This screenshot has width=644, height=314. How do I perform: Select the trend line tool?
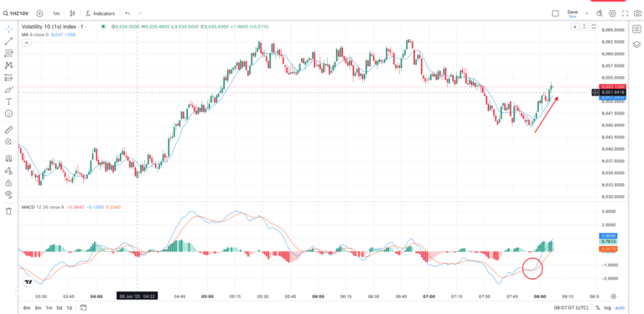click(x=8, y=41)
